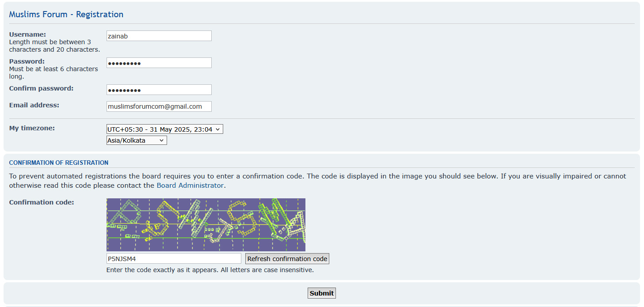
Task: Click the CAPTCHA confirmation code image
Action: pos(206,225)
